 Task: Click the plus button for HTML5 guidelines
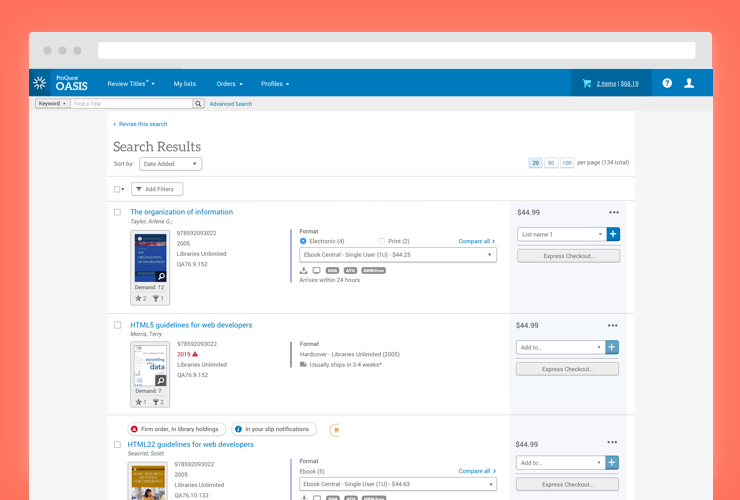[612, 347]
